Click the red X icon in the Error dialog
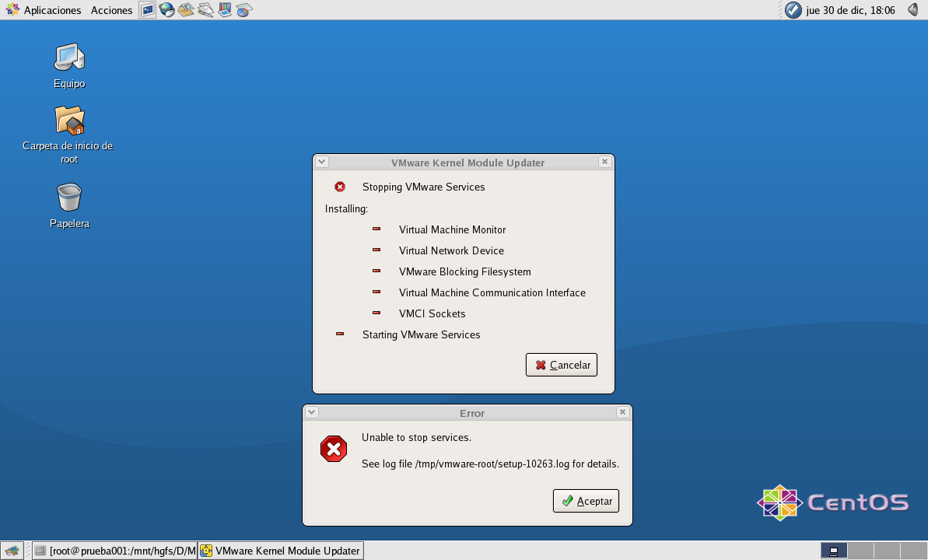This screenshot has width=928, height=560. pyautogui.click(x=334, y=449)
